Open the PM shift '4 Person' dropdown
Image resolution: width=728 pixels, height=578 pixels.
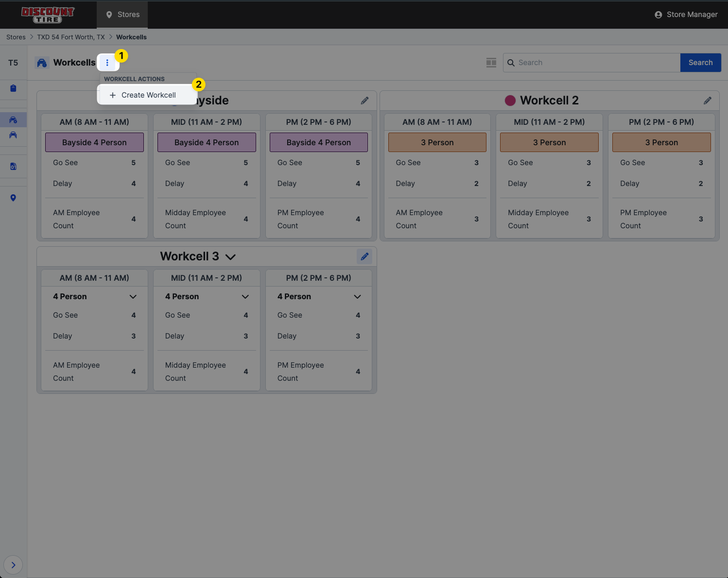click(x=357, y=297)
